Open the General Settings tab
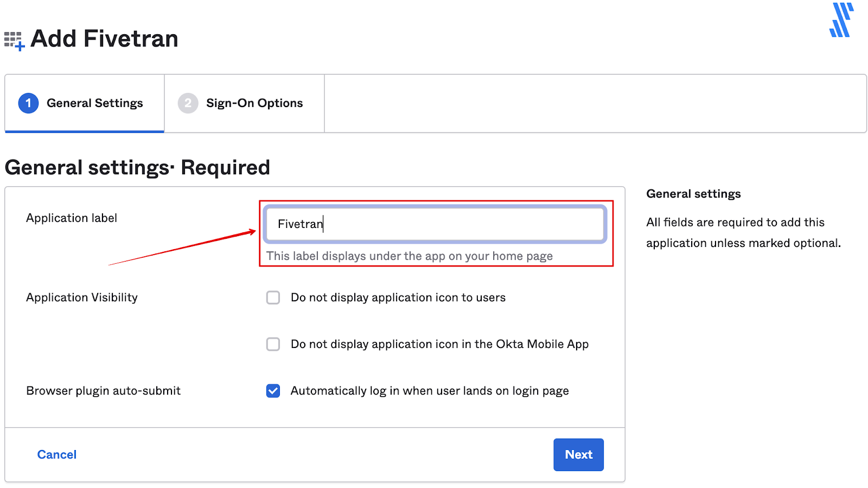The height and width of the screenshot is (488, 868). click(85, 103)
